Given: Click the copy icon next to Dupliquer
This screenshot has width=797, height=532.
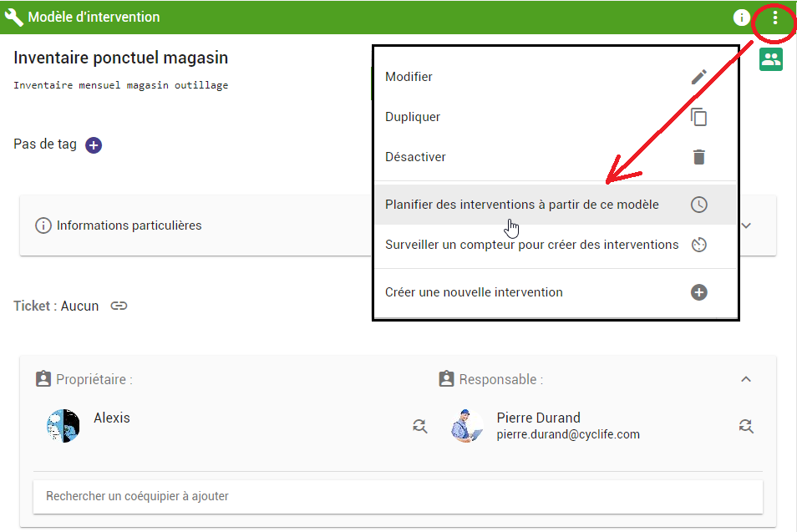Looking at the screenshot, I should [x=699, y=117].
